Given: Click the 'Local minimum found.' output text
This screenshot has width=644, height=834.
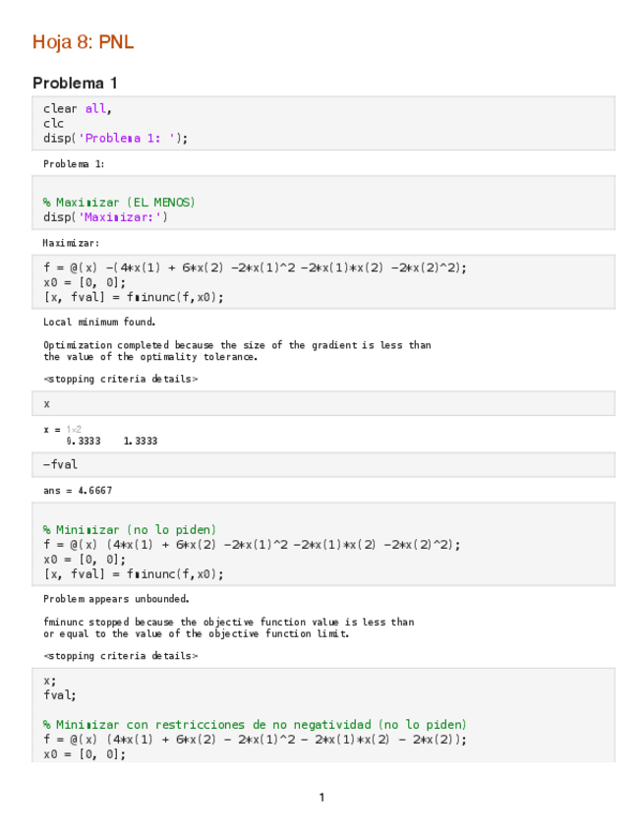Looking at the screenshot, I should pyautogui.click(x=99, y=322).
